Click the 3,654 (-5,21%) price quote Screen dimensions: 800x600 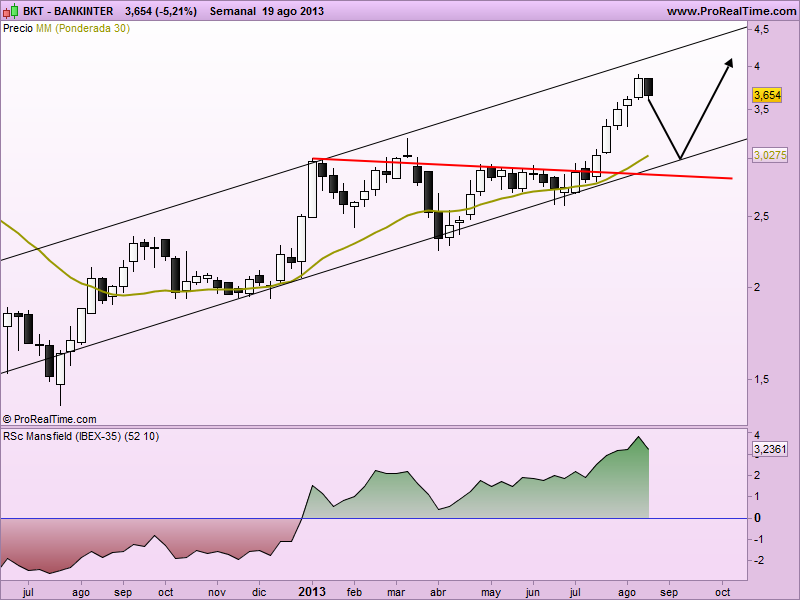click(161, 11)
